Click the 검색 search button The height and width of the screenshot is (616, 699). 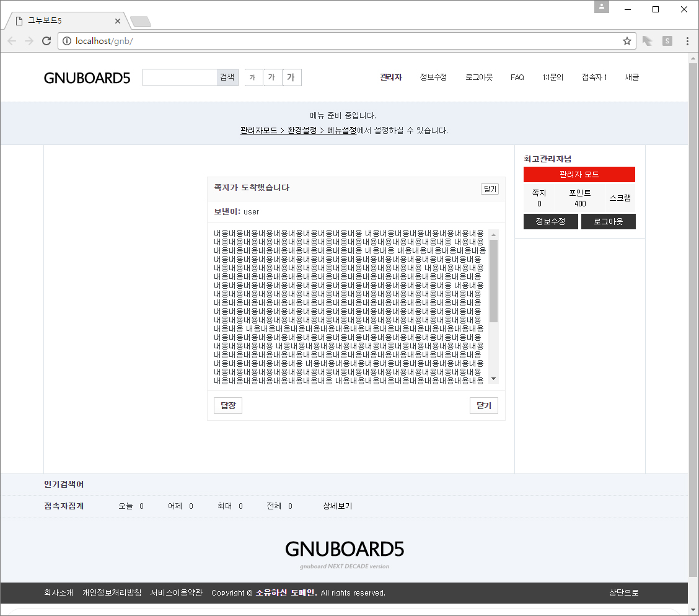pos(227,77)
